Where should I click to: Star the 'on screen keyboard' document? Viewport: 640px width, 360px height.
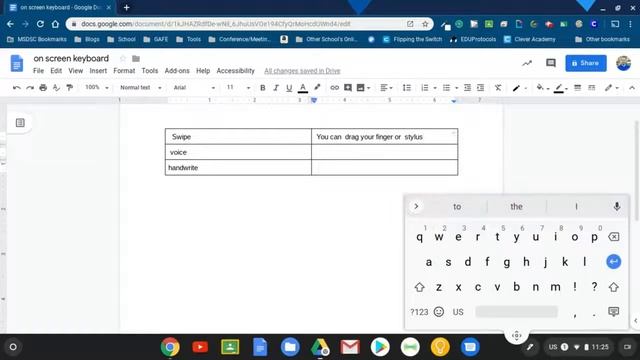[x=123, y=59]
